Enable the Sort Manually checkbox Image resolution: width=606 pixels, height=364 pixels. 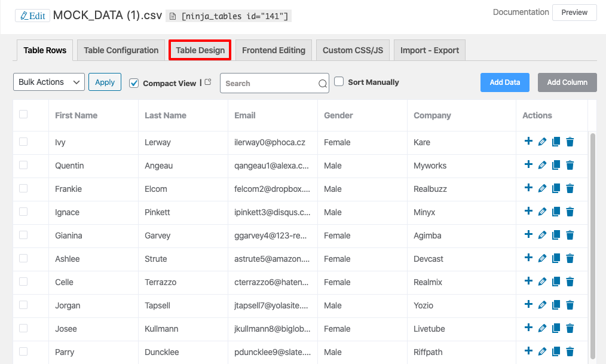(x=339, y=82)
